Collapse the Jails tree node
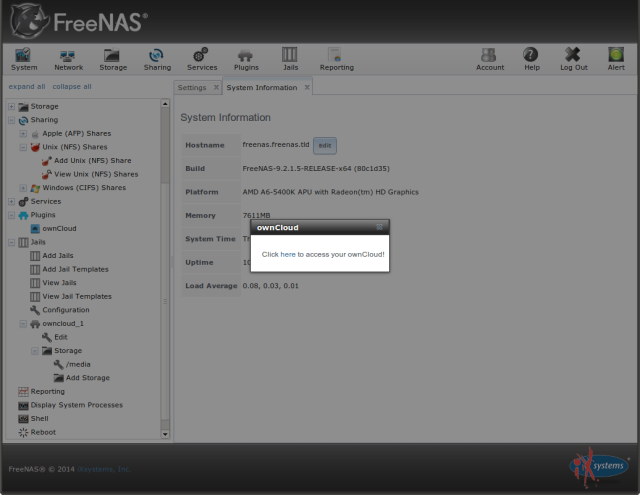Viewport: 640px width, 495px height. click(x=11, y=242)
